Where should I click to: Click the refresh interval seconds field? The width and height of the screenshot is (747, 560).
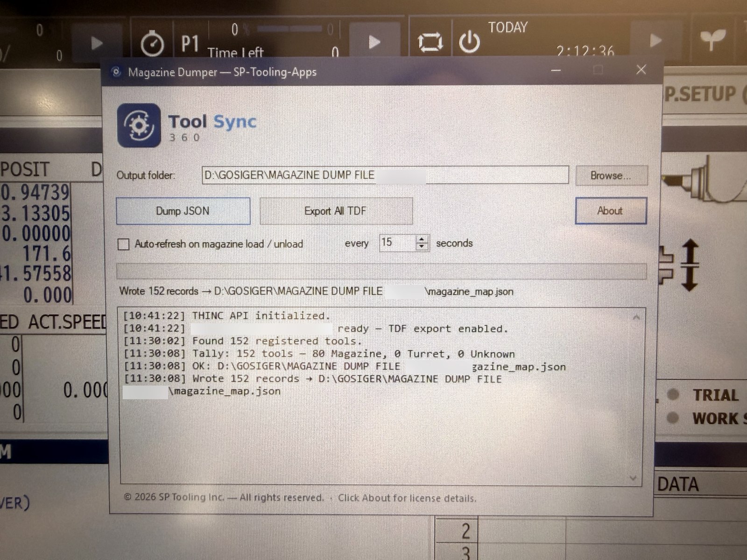click(x=397, y=242)
